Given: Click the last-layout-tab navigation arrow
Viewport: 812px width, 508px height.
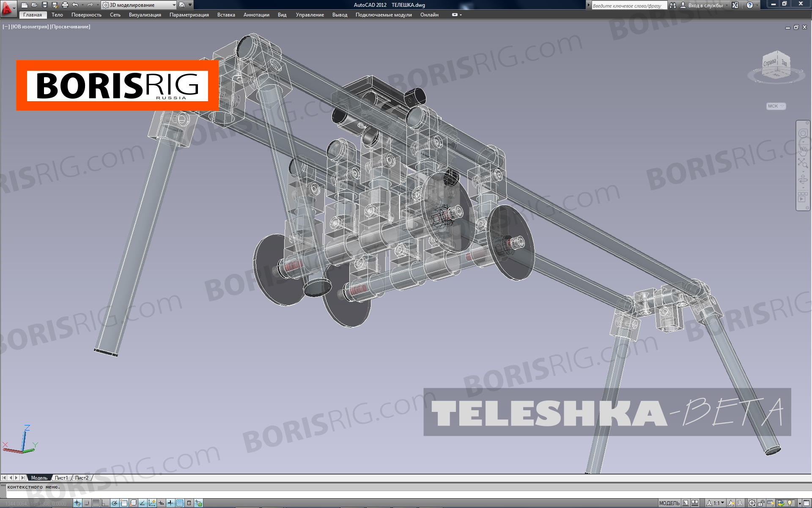Looking at the screenshot, I should (x=23, y=478).
